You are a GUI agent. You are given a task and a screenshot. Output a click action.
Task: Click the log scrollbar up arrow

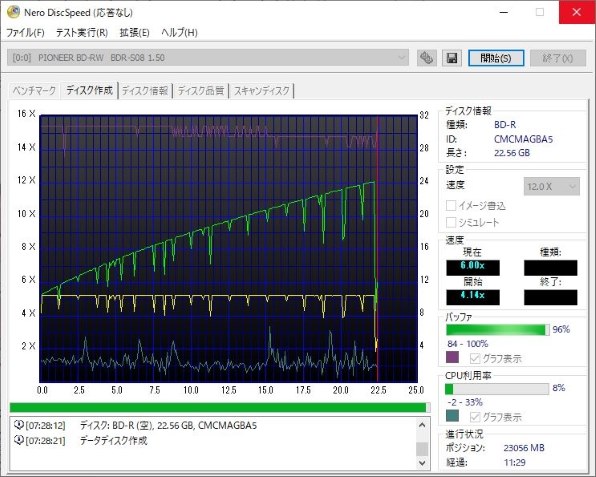click(422, 425)
